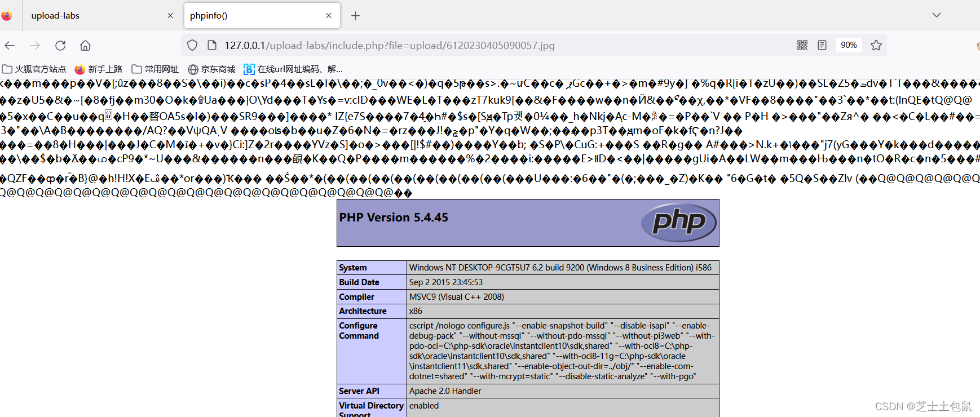This screenshot has height=417, width=980.
Task: Click the Firefox logo in the tab bar
Action: (x=6, y=16)
